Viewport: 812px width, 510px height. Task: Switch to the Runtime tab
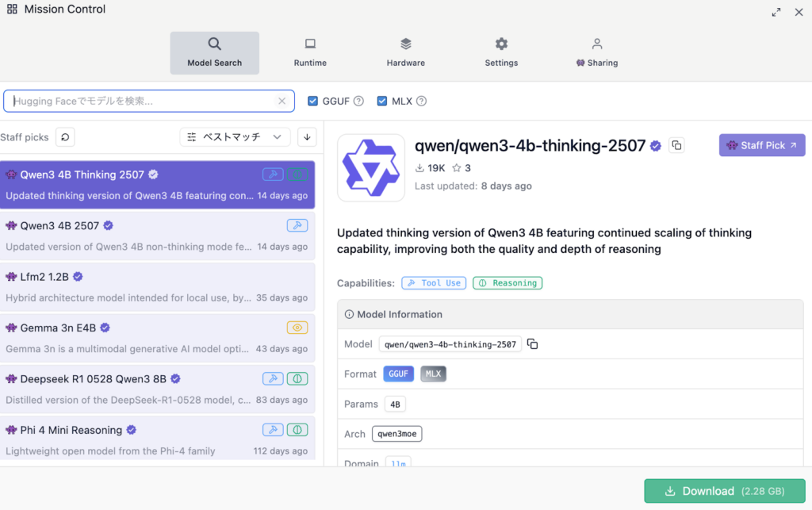pyautogui.click(x=310, y=52)
